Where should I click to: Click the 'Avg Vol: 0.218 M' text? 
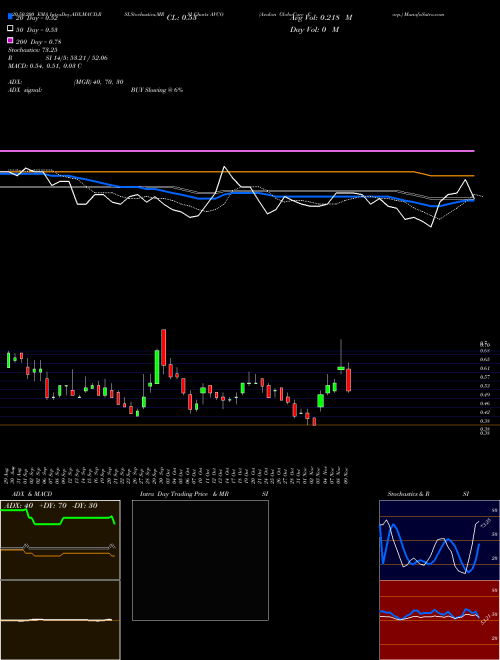(x=321, y=18)
